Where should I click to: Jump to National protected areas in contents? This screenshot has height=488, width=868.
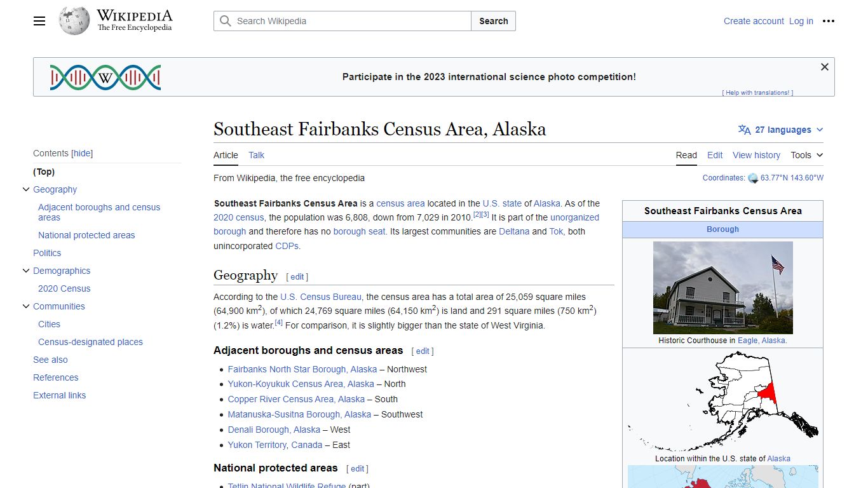point(86,235)
